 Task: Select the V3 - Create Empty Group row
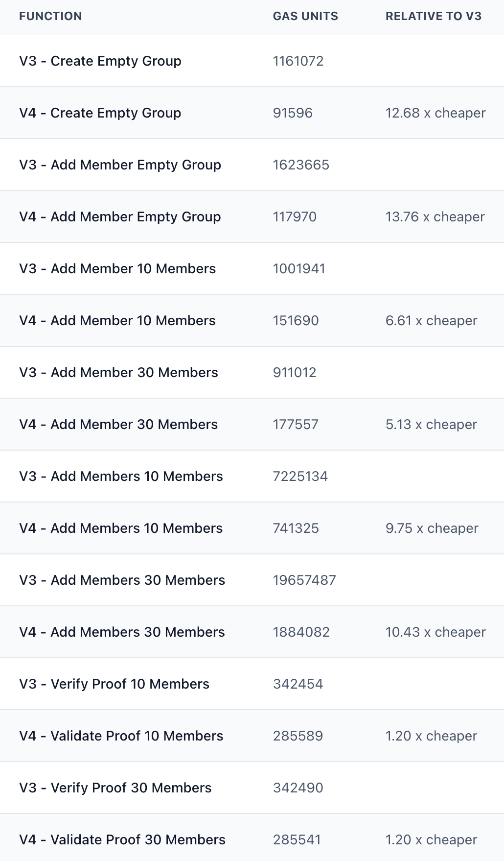point(252,61)
